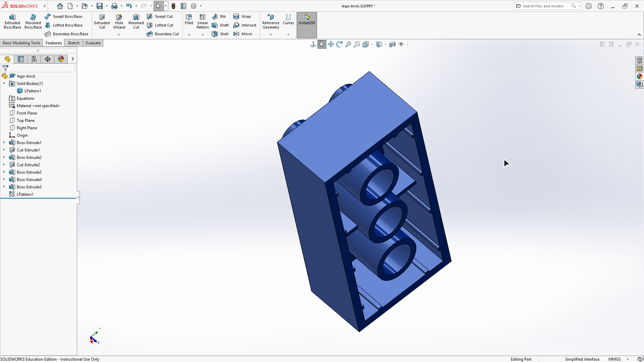Select the Extruded Boss/Base tool
Viewport: 644px width, 362px height.
(12, 21)
